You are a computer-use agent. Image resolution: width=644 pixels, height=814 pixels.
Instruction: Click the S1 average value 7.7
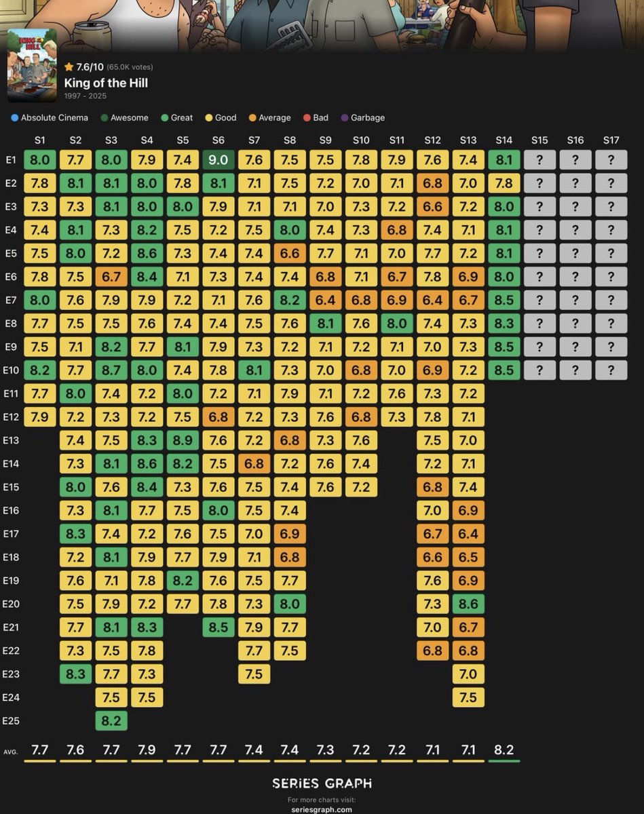(39, 751)
